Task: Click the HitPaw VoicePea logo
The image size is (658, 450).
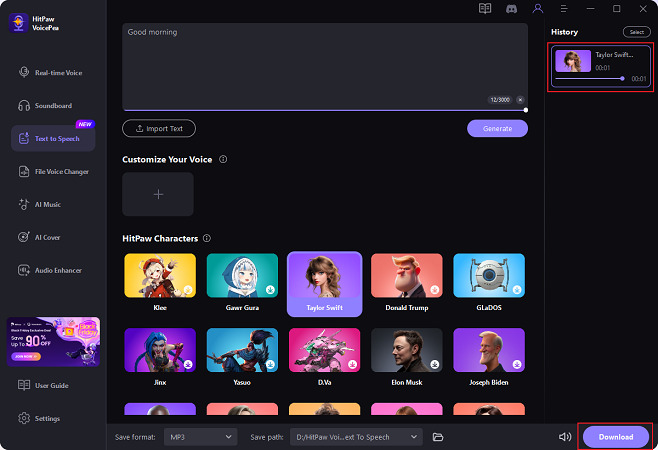Action: click(18, 23)
